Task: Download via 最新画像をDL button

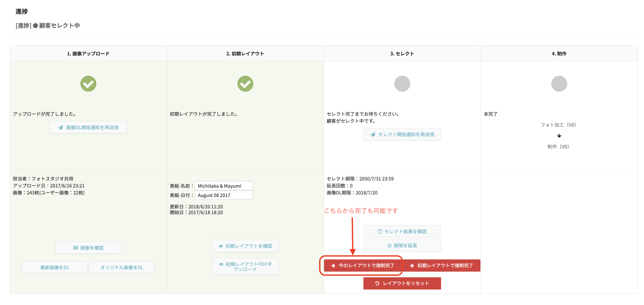Action: click(55, 267)
